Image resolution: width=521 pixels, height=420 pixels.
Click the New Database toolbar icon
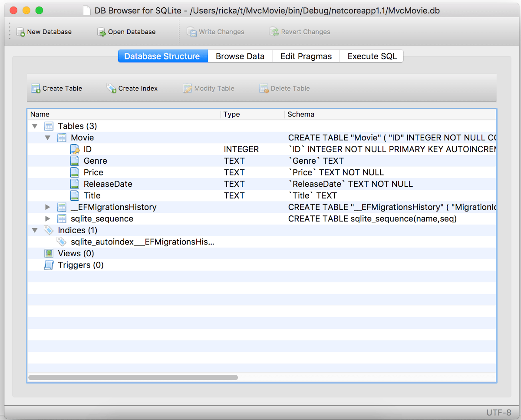pos(20,31)
